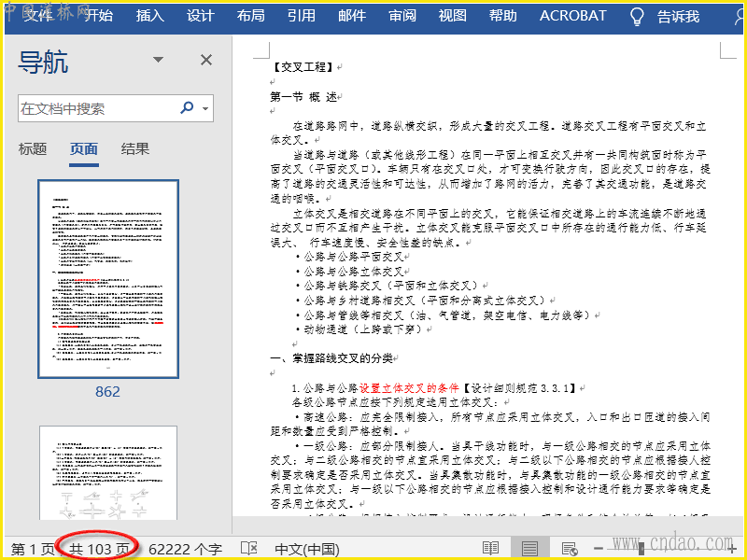Click the 62222 个字 word count

point(185,549)
